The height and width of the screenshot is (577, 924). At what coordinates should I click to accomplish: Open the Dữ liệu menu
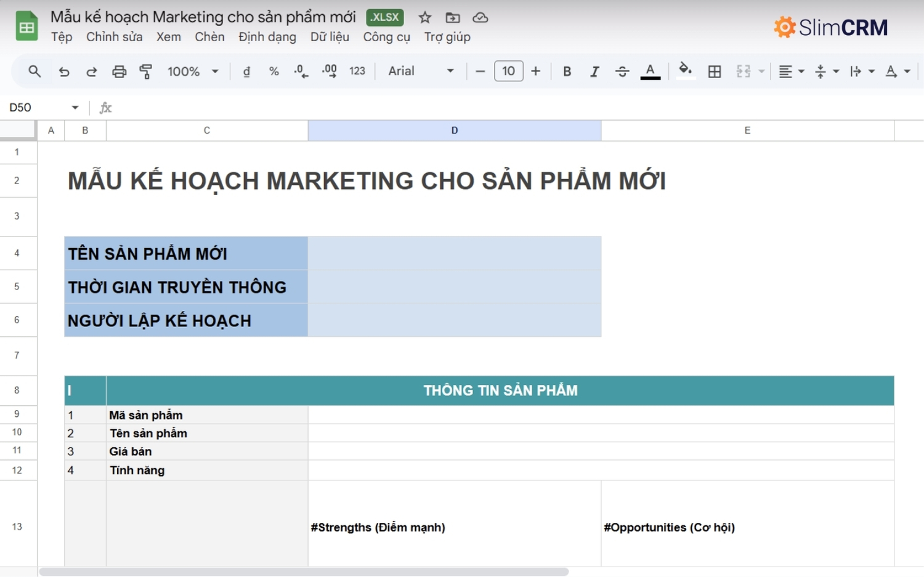coord(330,37)
